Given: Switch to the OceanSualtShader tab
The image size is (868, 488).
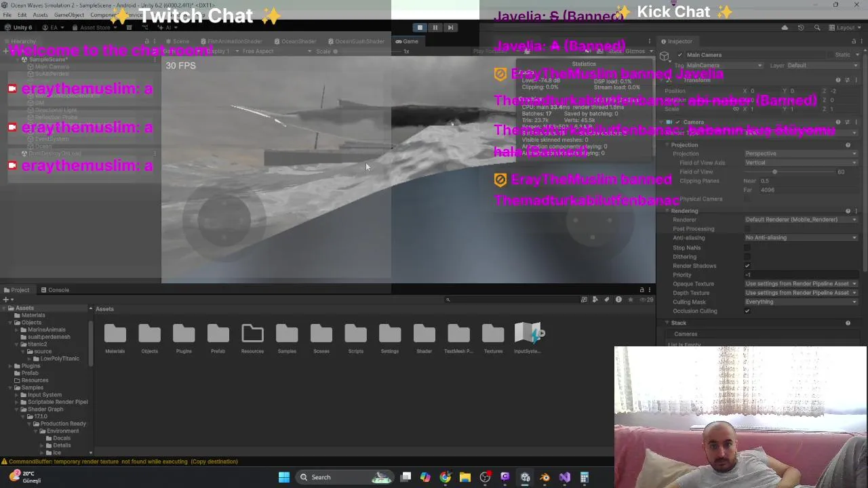Looking at the screenshot, I should coord(355,41).
